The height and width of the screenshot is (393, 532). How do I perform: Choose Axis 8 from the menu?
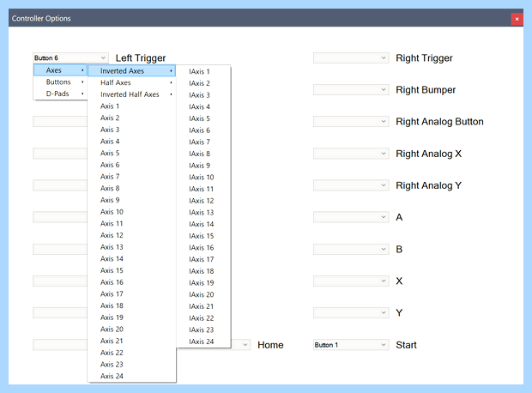[131, 189]
